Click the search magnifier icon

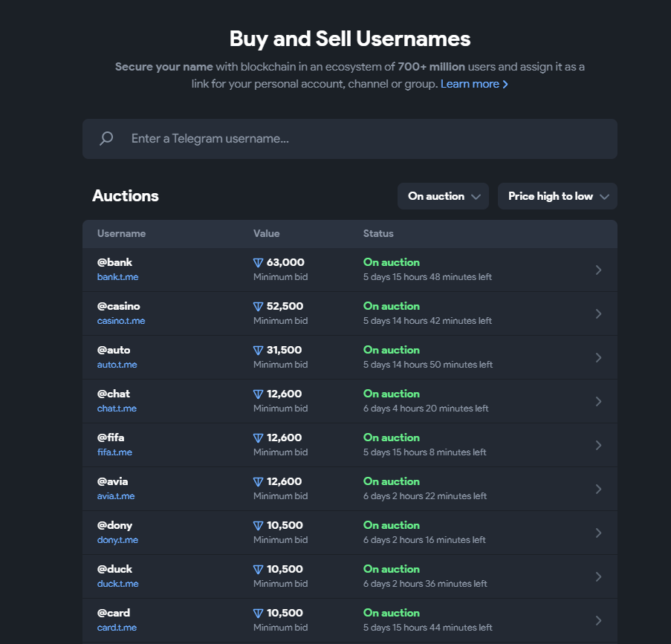point(106,139)
